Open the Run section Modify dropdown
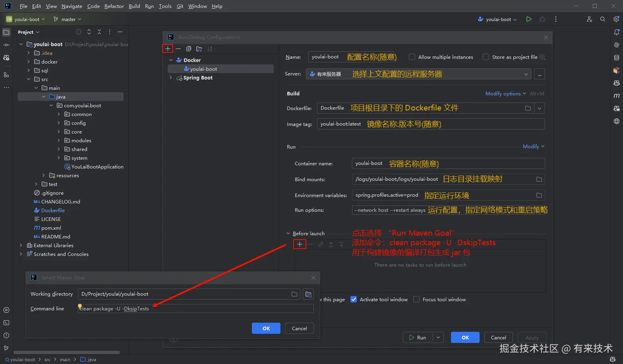This screenshot has height=364, width=623. (533, 147)
